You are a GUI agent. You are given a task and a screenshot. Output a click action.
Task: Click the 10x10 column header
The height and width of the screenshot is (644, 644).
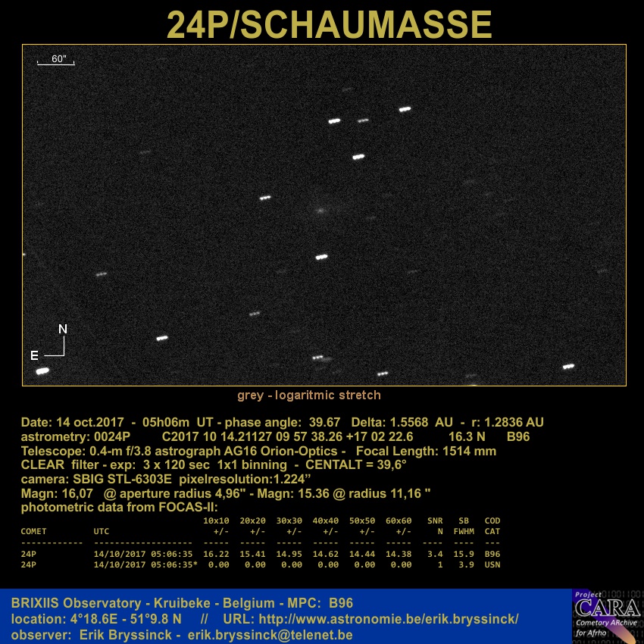click(216, 521)
